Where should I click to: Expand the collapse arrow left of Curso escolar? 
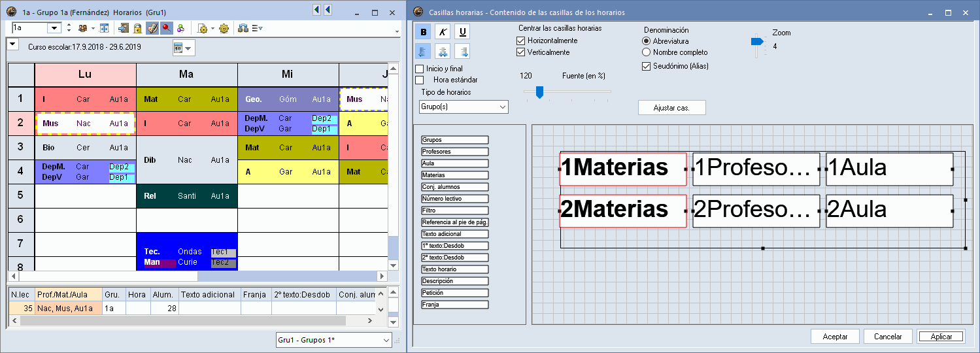tap(12, 44)
